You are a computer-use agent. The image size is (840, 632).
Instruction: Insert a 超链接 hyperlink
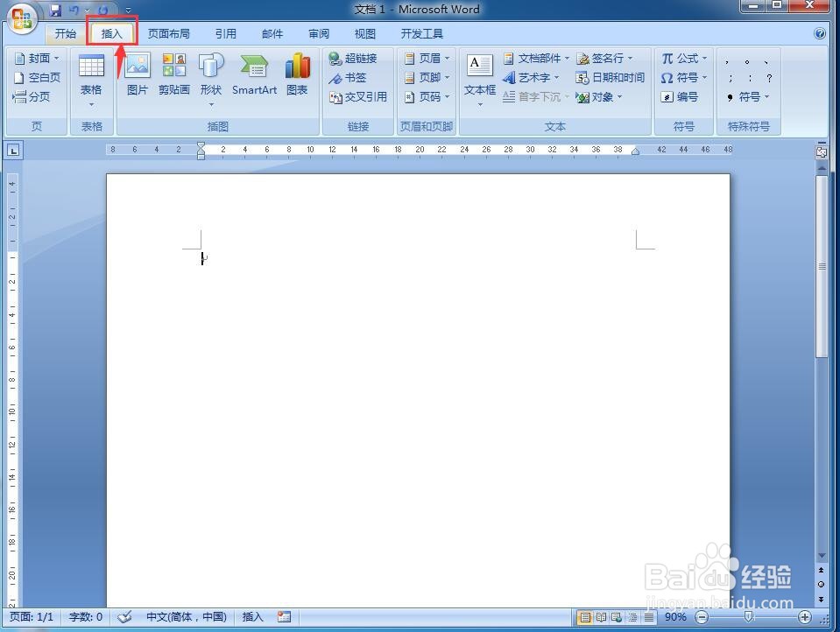point(353,58)
